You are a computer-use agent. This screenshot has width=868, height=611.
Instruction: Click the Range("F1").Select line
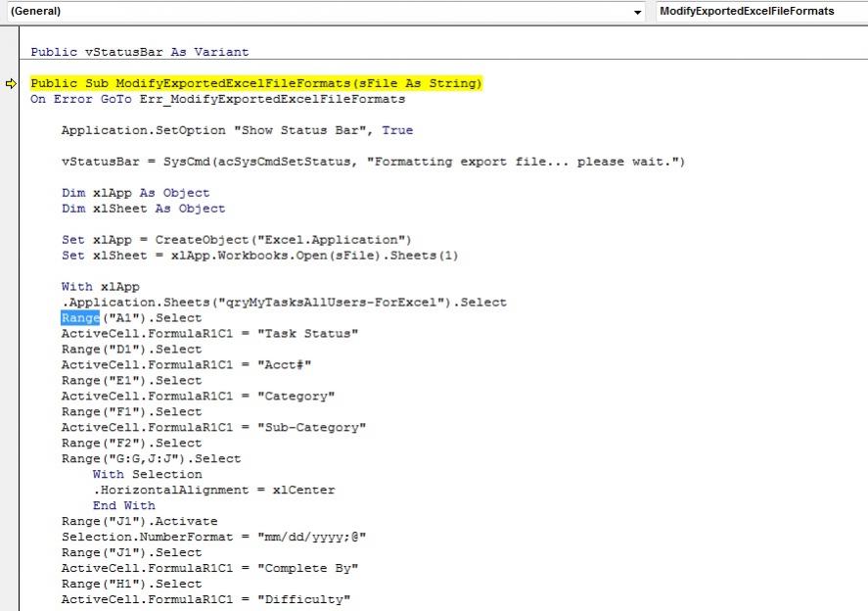(132, 412)
